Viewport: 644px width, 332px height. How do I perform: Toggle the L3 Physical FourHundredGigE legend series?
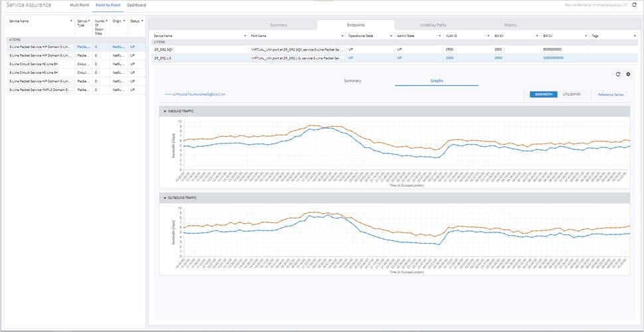click(x=195, y=94)
